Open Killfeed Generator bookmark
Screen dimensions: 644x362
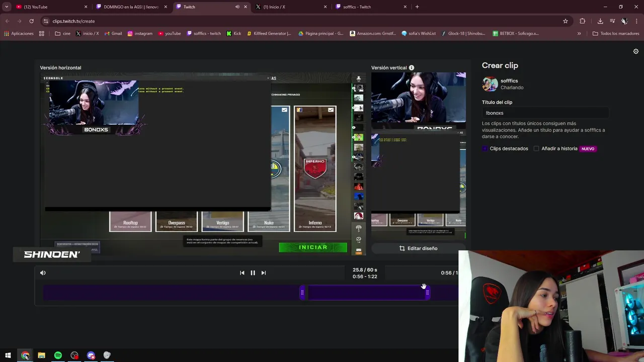(x=269, y=34)
